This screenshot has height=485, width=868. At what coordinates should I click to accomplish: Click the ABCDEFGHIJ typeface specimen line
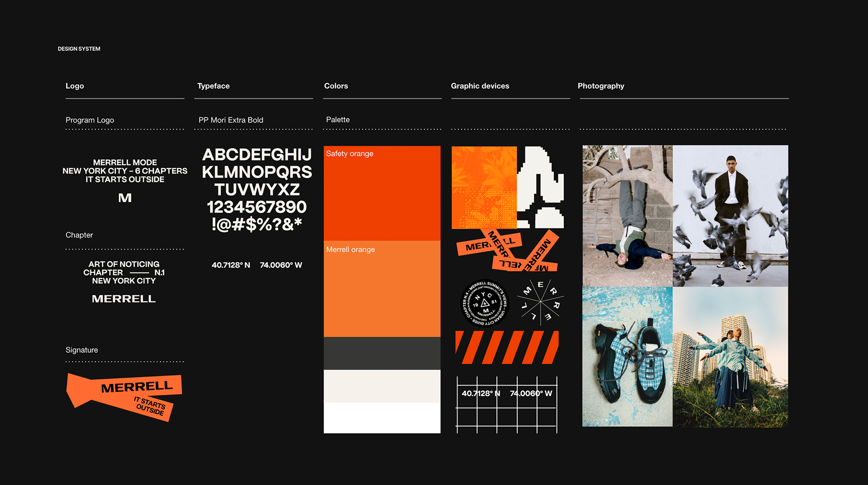coord(257,155)
